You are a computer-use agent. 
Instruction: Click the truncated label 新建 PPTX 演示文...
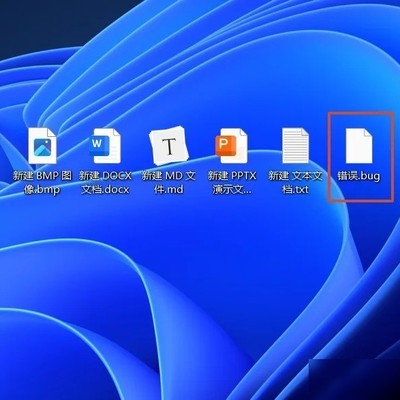click(x=232, y=183)
